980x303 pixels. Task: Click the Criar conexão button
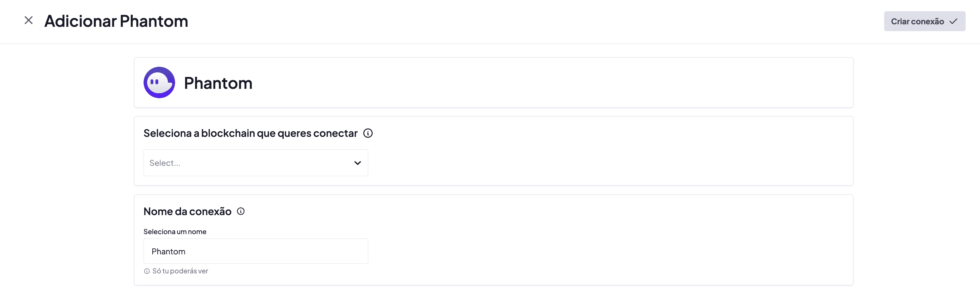(917, 21)
